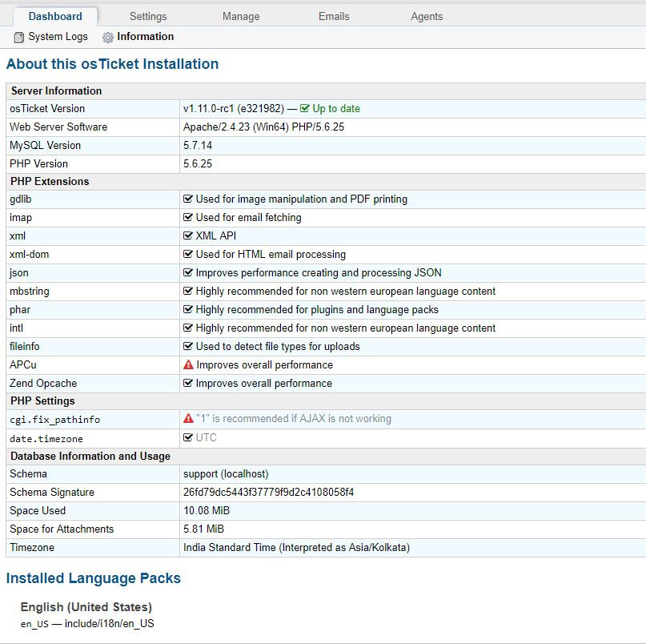Select the version text 'v1.11.0-rc1 (e321982)'
This screenshot has width=646, height=644.
(234, 108)
